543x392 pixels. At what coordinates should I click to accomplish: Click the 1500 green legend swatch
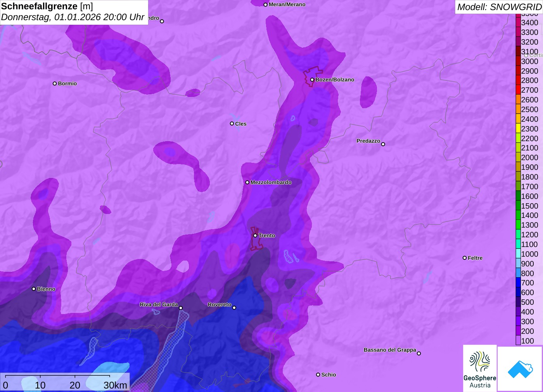tap(518, 206)
